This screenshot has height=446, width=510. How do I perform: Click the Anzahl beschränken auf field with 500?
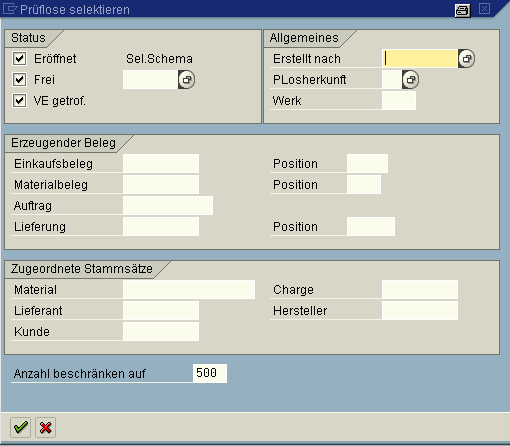coord(210,373)
